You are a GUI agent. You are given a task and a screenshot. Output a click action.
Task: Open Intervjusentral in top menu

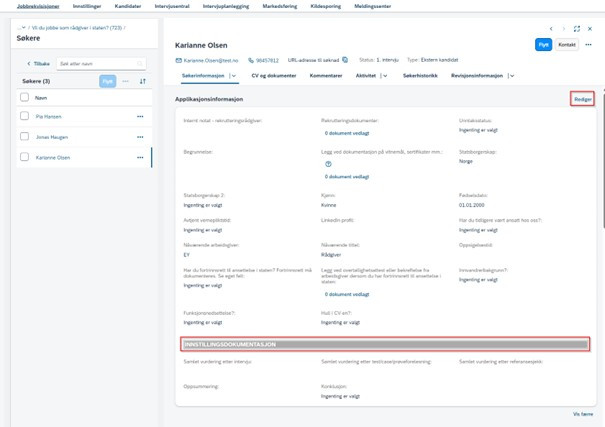172,6
